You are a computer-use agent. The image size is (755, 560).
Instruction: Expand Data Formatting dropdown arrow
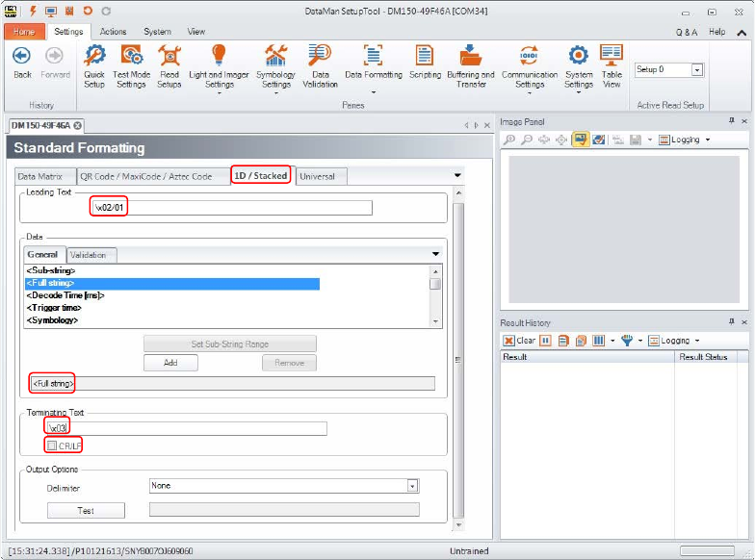tap(374, 92)
